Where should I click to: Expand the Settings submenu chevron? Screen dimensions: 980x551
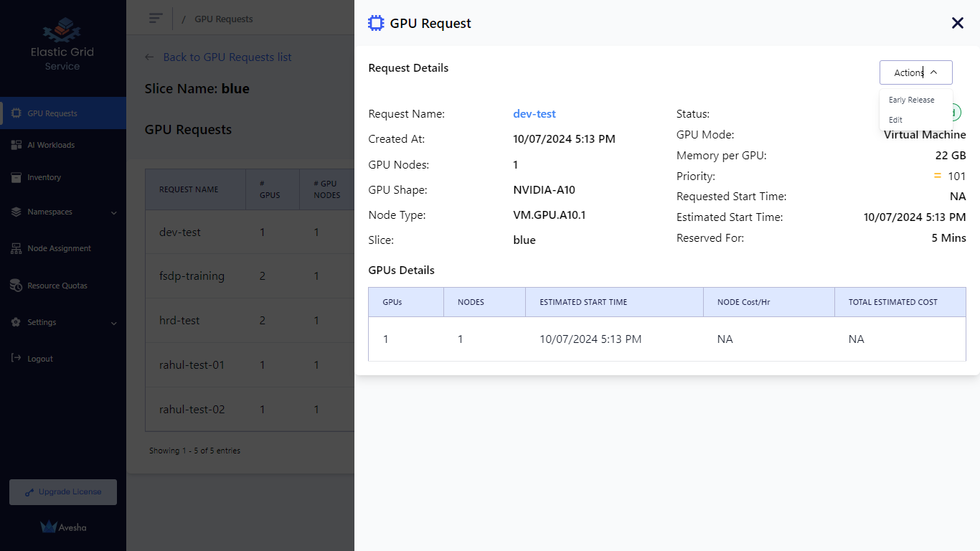(114, 323)
